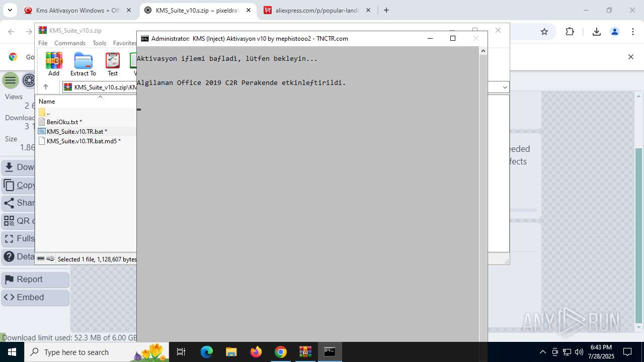Switch to WinRAR on taskbar

pyautogui.click(x=305, y=352)
